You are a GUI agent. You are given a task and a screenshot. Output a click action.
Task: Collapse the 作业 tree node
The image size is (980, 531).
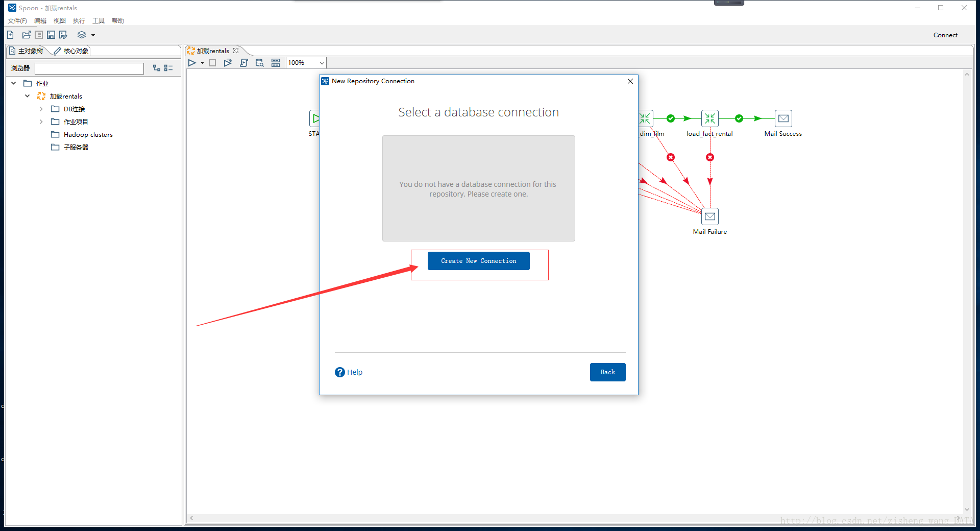pyautogui.click(x=14, y=83)
